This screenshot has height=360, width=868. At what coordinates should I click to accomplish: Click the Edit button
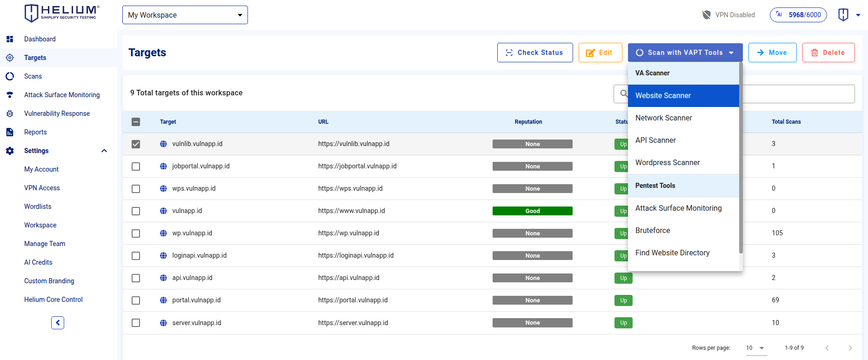[x=600, y=53]
